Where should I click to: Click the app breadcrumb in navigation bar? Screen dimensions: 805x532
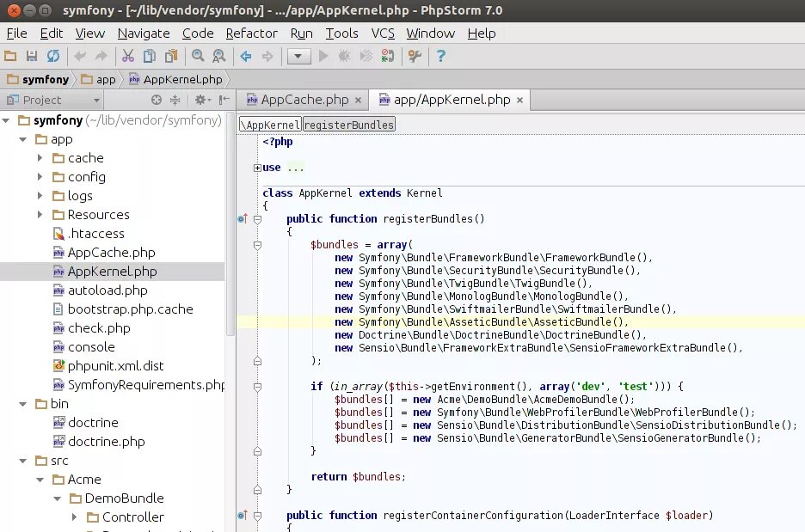(99, 80)
